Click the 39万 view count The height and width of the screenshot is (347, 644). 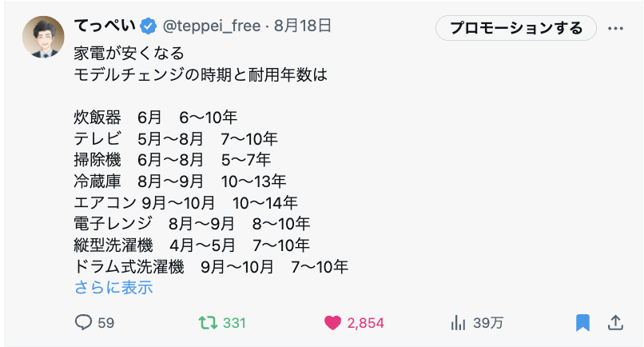pos(488,323)
